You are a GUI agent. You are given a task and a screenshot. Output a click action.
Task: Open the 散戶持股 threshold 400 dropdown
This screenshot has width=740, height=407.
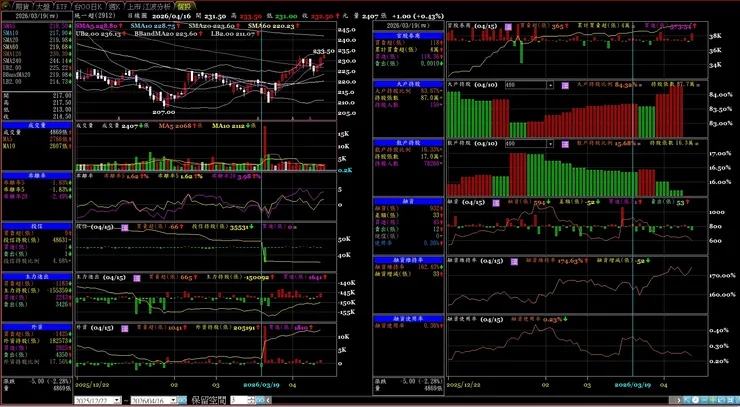[550, 144]
